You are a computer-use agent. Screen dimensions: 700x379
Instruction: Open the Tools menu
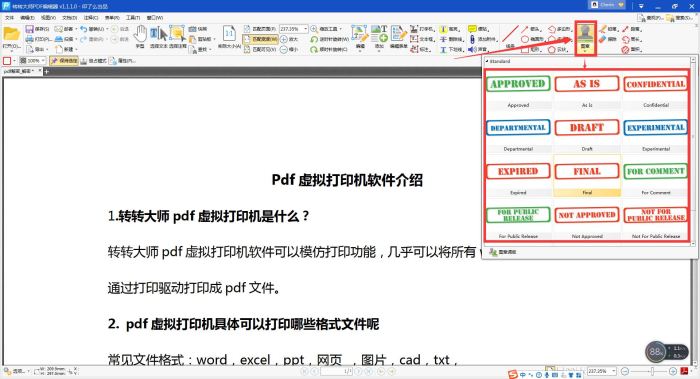click(x=133, y=18)
